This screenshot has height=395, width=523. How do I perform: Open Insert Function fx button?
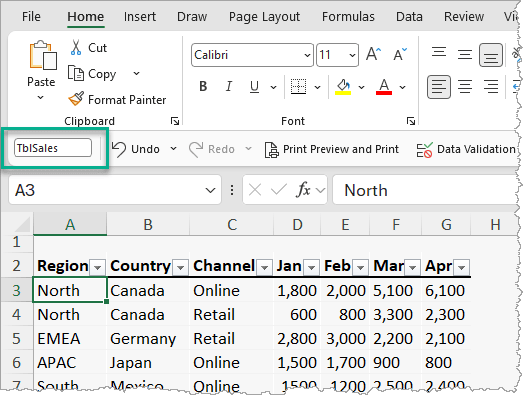303,190
